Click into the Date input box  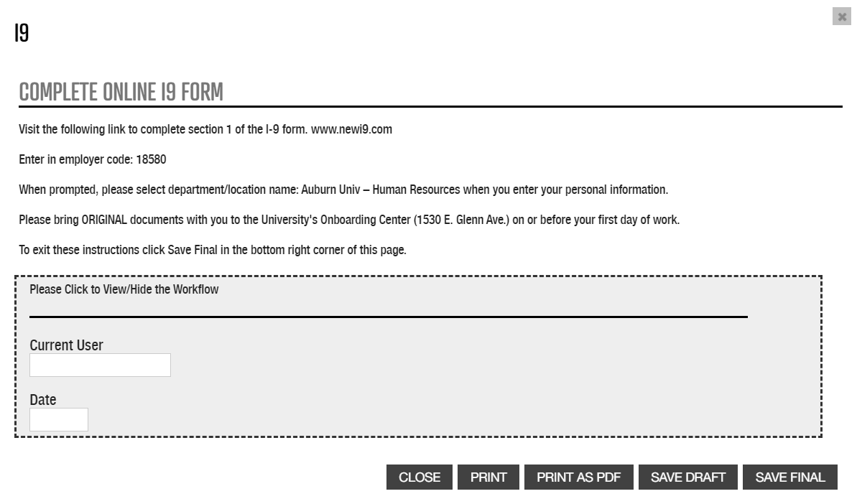click(59, 420)
